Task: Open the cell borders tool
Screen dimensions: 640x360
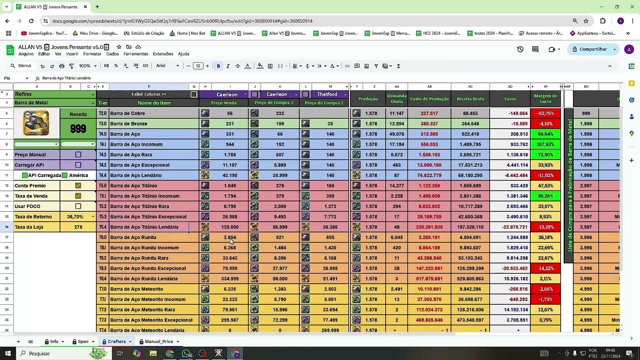Action: 270,66
